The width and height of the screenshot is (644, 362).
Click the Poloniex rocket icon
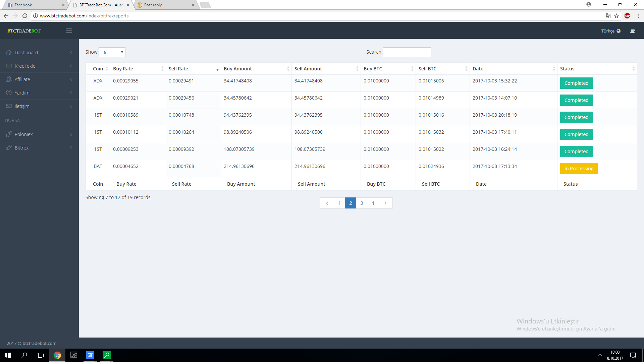9,134
